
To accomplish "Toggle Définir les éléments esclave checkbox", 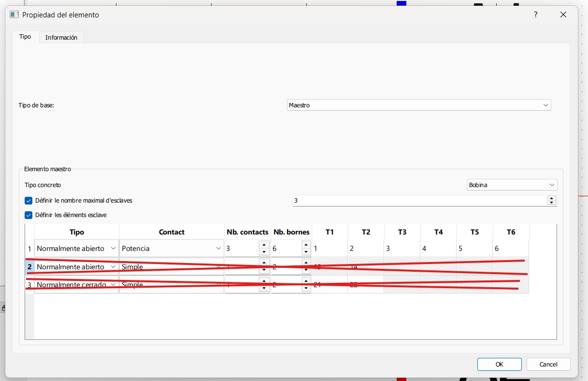I will (29, 215).
